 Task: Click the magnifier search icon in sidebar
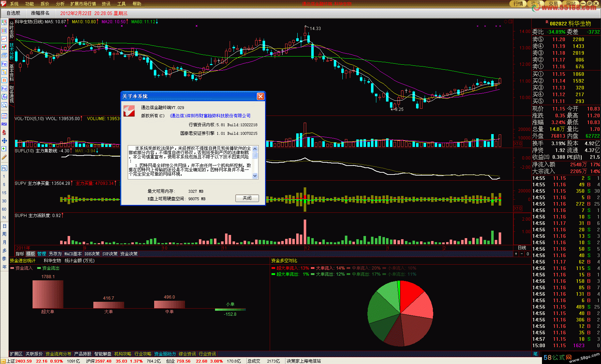coord(4,105)
